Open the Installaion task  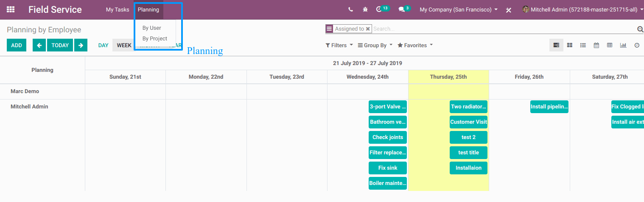pos(468,168)
